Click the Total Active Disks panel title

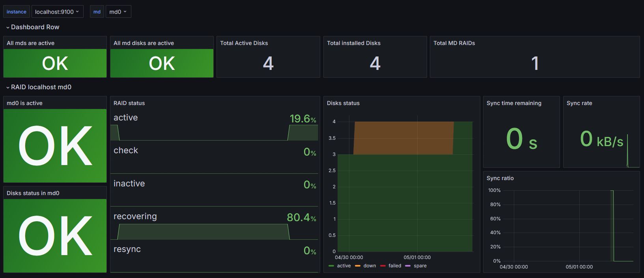pyautogui.click(x=244, y=43)
